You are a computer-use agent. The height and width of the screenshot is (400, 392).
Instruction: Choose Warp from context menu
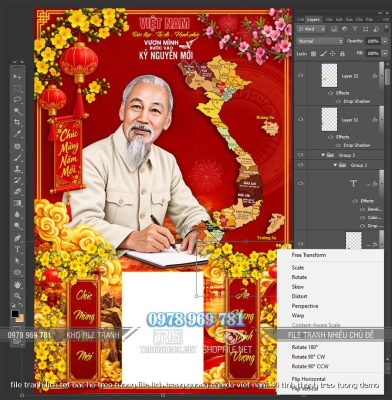pyautogui.click(x=298, y=315)
